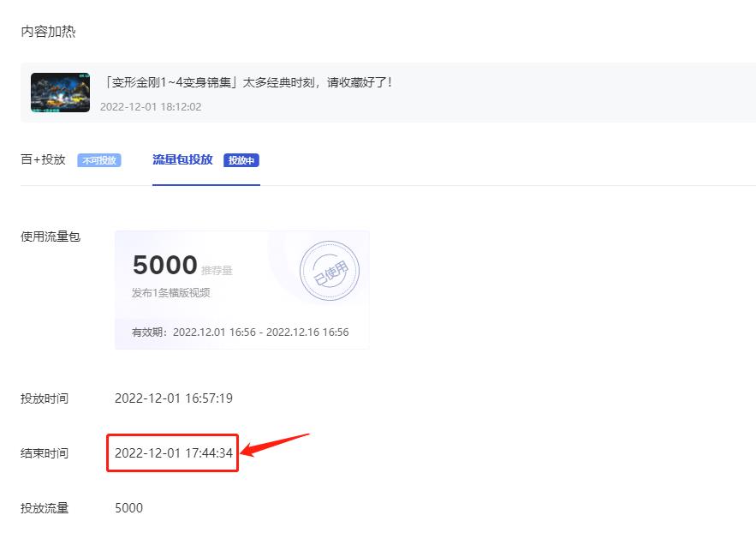Click the Transformers video thumbnail
The height and width of the screenshot is (539, 756).
[60, 93]
